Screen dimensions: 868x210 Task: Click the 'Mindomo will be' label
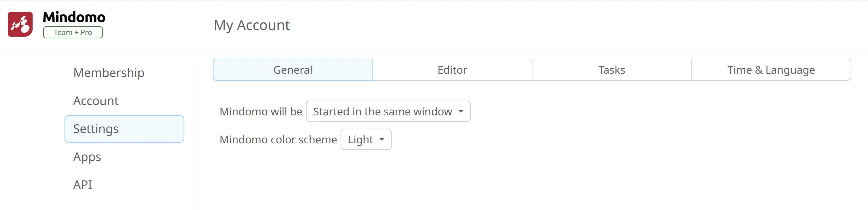261,111
